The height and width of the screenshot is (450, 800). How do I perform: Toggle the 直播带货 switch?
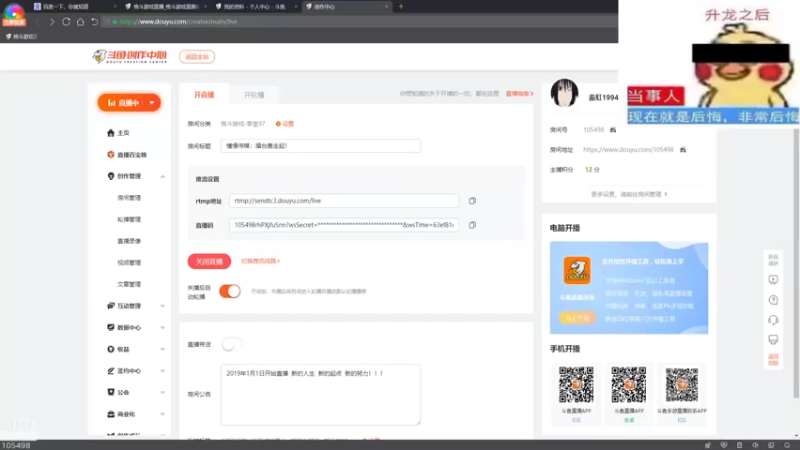point(231,344)
